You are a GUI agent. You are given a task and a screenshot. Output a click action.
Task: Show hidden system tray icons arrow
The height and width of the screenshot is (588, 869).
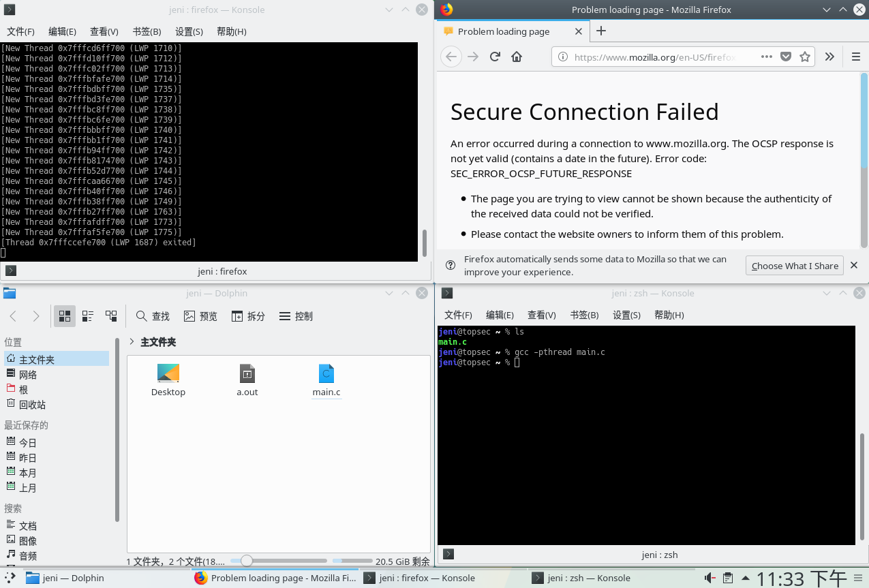pos(745,578)
